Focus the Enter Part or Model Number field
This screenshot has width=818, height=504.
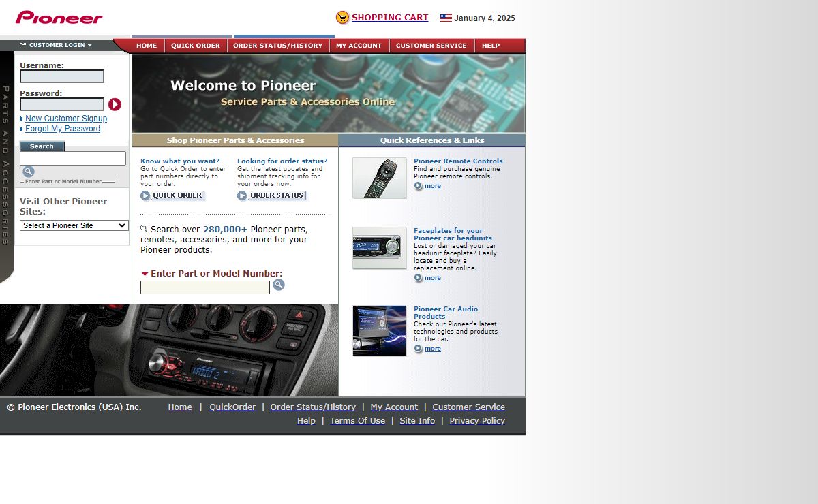point(205,287)
